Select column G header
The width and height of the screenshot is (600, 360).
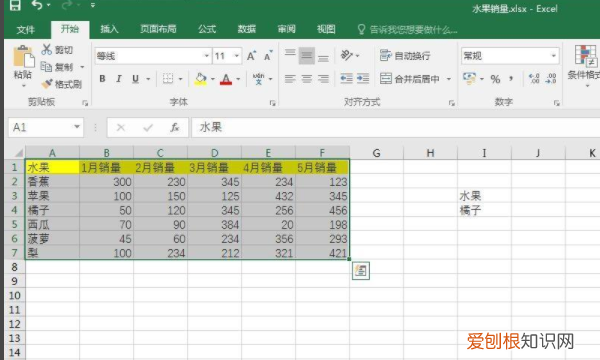(x=377, y=153)
